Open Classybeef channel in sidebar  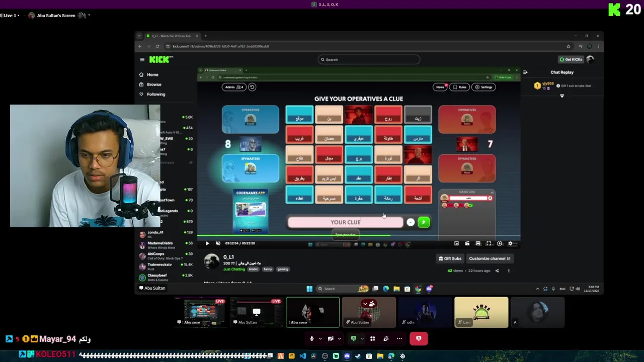pyautogui.click(x=166, y=277)
